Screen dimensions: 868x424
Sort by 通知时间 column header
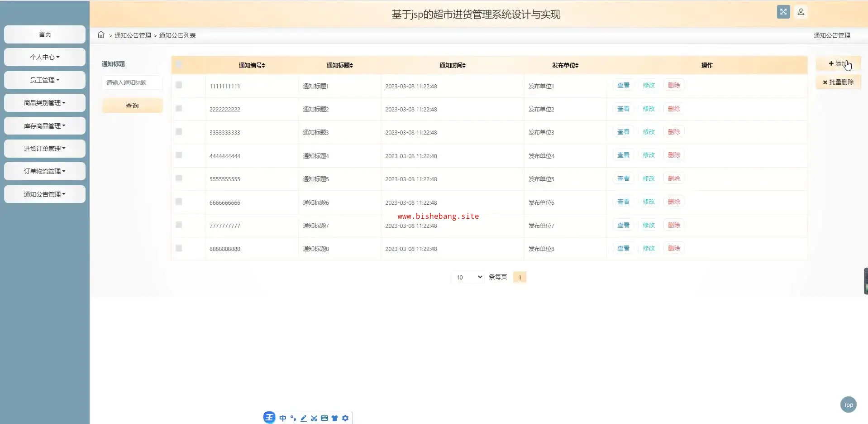(452, 65)
